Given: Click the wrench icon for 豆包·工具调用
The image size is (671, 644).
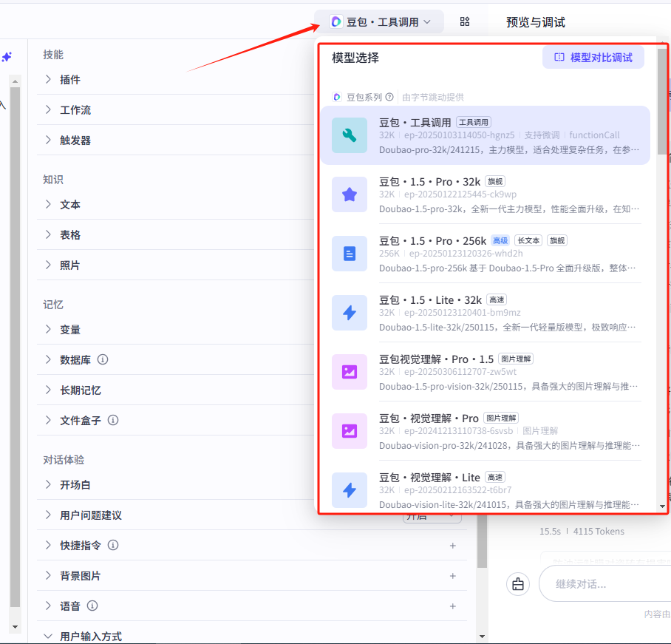Looking at the screenshot, I should pyautogui.click(x=350, y=135).
